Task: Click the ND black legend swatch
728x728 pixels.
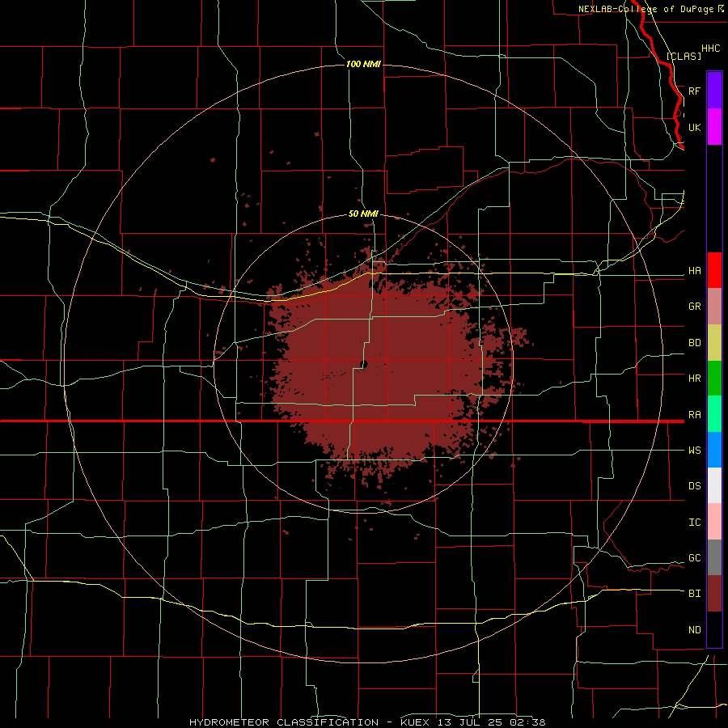Action: [x=714, y=629]
